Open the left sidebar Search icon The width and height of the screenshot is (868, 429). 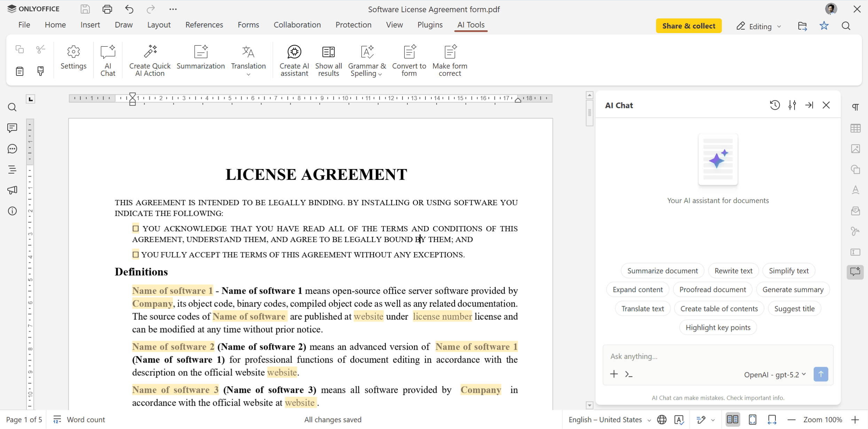coord(12,107)
